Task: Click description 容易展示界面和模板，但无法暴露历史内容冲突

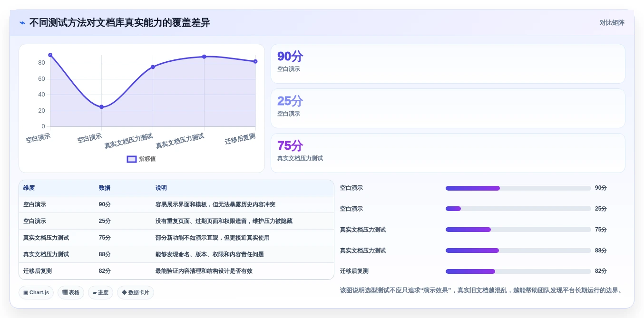Action: pyautogui.click(x=215, y=205)
